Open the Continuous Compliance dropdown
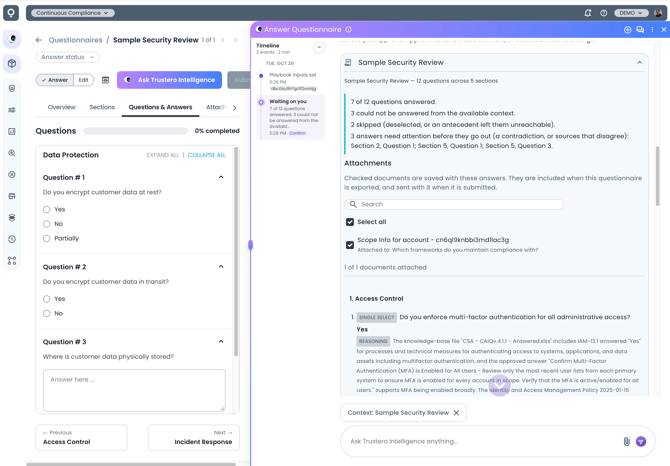The image size is (670, 466). (x=72, y=13)
